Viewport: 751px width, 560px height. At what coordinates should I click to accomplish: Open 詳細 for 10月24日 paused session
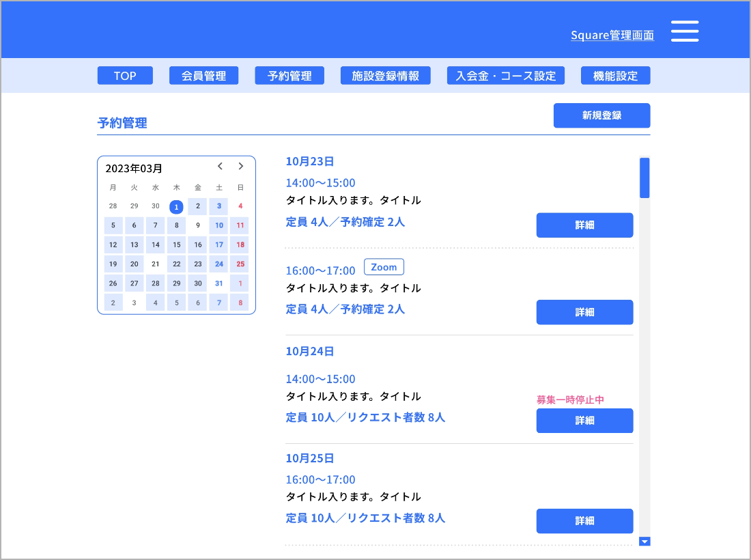(x=584, y=421)
